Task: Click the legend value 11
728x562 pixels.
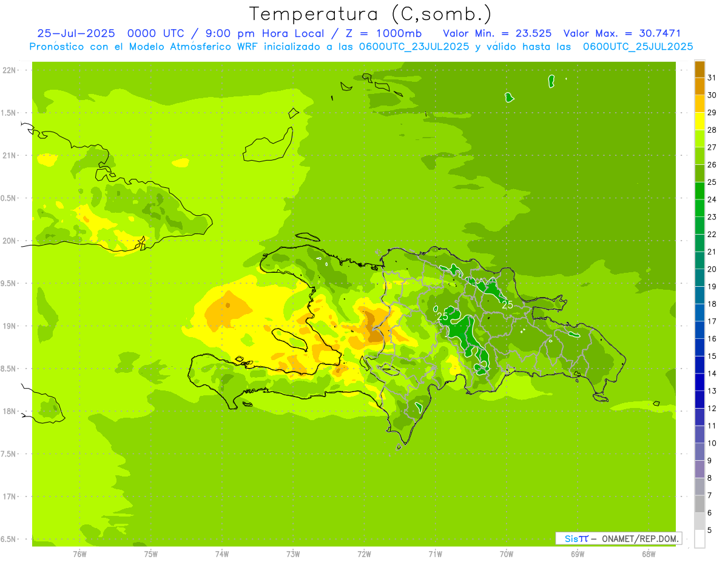Action: [x=712, y=426]
